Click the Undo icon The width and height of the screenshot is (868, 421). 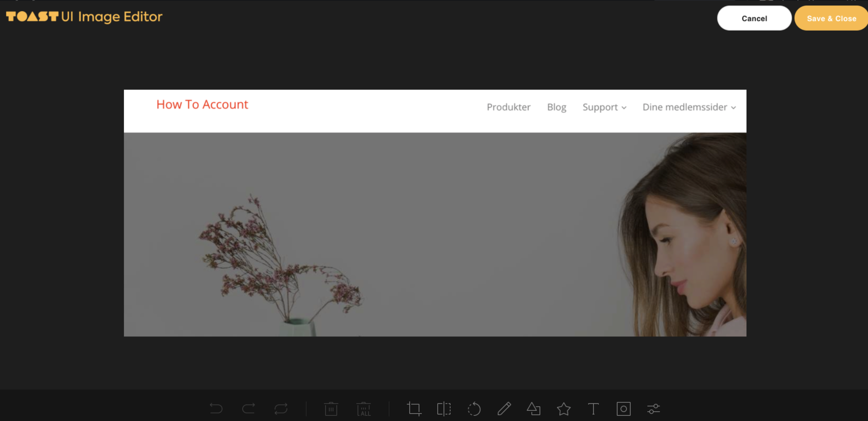click(216, 408)
